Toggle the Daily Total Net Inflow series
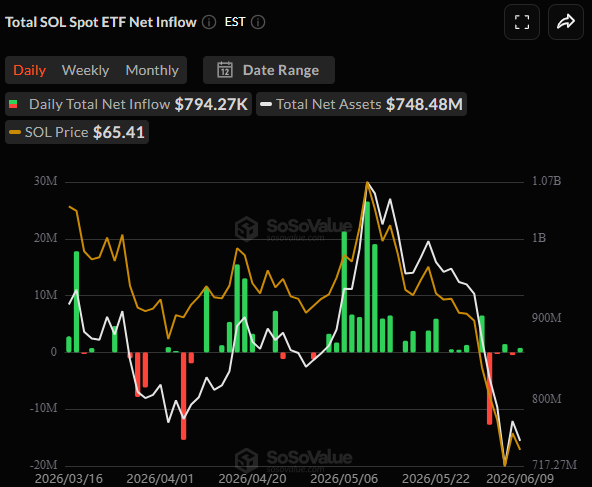592x487 pixels. pos(128,104)
